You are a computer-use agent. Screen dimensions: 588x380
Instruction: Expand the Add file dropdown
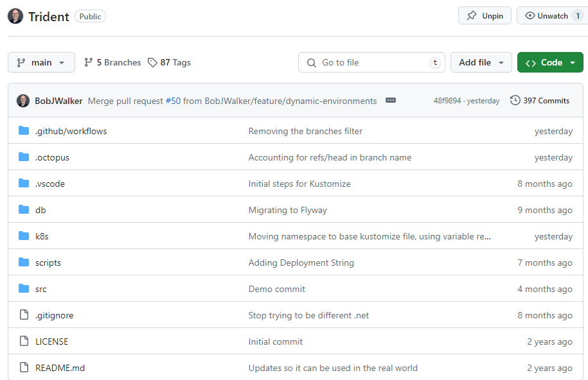[481, 62]
